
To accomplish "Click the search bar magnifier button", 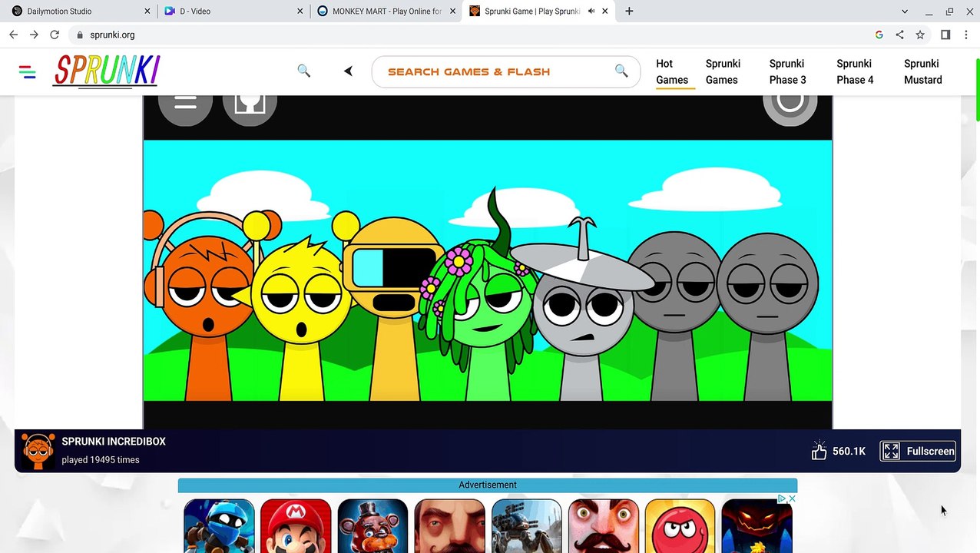I will click(x=621, y=71).
